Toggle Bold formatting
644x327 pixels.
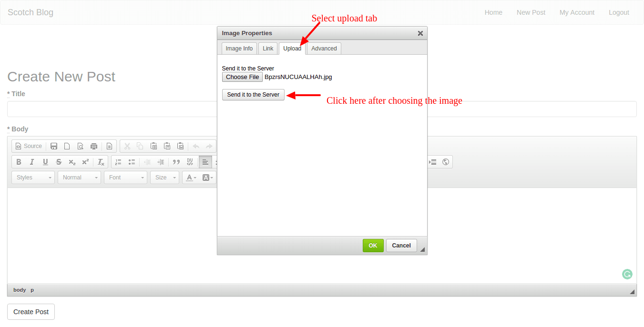point(19,162)
